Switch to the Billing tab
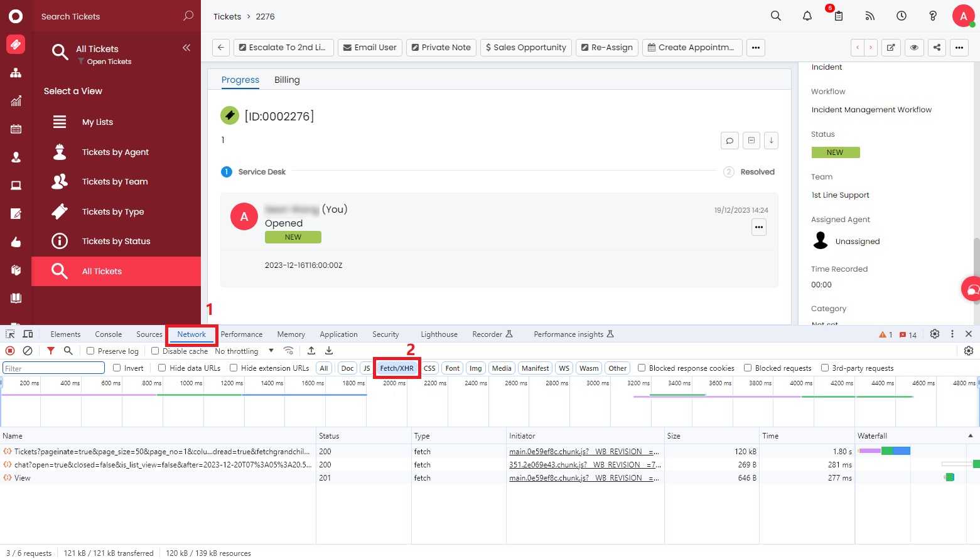Screen dimensions: 980x559 287,80
